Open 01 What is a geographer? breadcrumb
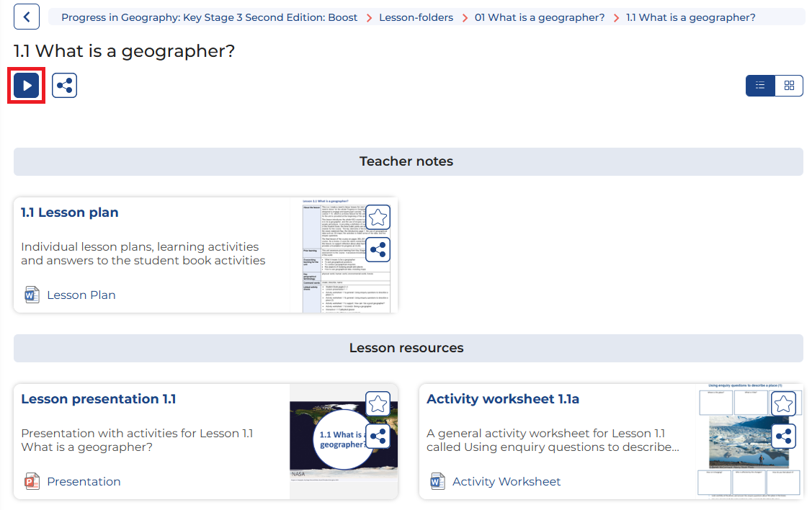The image size is (812, 510). click(540, 17)
